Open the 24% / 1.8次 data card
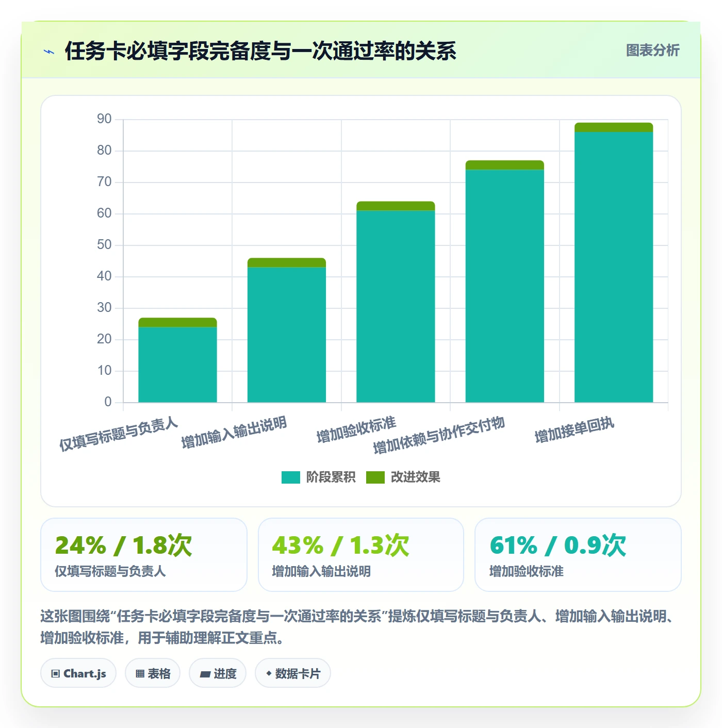The height and width of the screenshot is (728, 722). (144, 555)
